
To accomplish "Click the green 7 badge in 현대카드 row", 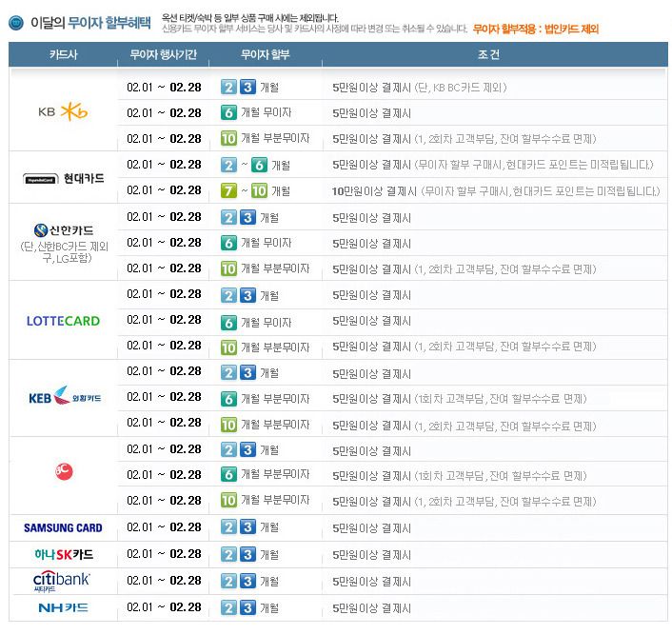I will point(228,190).
